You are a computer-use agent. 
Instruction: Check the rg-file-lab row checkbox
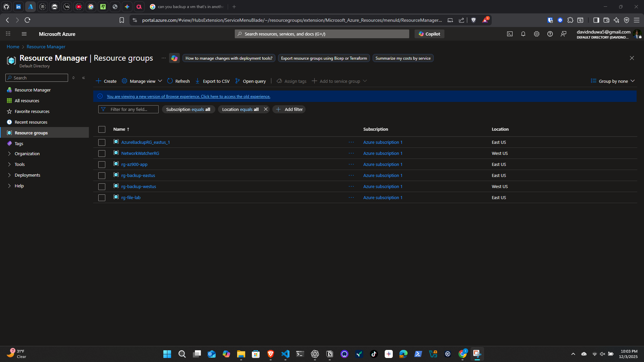[x=102, y=198]
